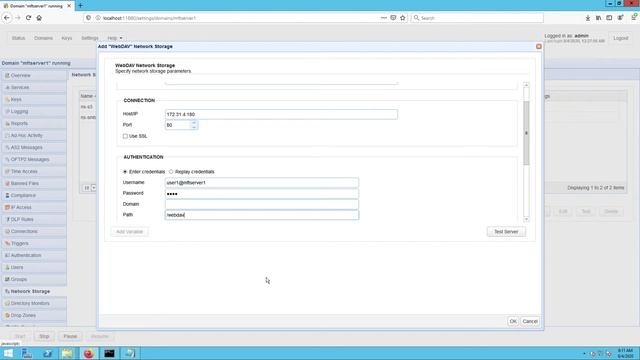
Task: Open the Domains menu
Action: 44,38
